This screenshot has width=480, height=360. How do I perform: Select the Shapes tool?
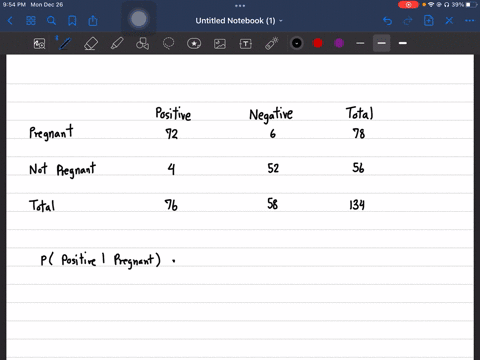click(142, 44)
